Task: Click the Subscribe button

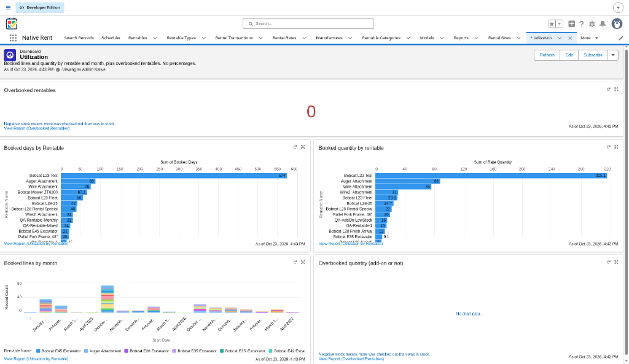Action: click(x=593, y=55)
